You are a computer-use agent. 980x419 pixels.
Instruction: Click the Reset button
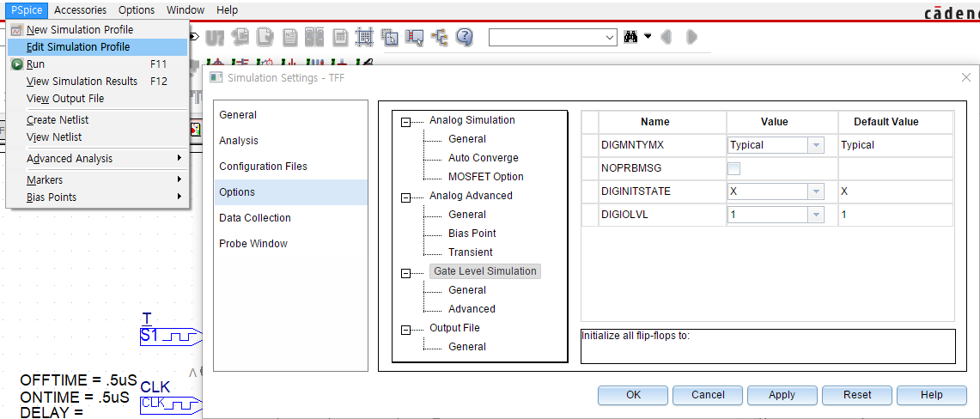click(x=857, y=395)
